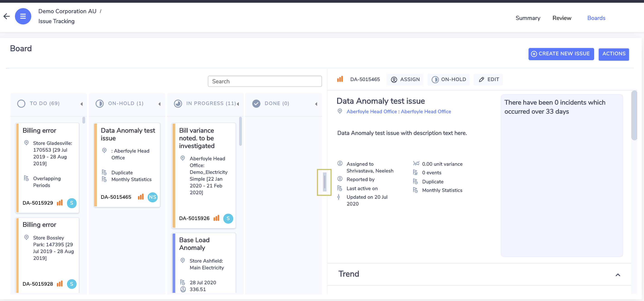Click the dollar icon beside 336.51
The image size is (644, 301).
(183, 289)
